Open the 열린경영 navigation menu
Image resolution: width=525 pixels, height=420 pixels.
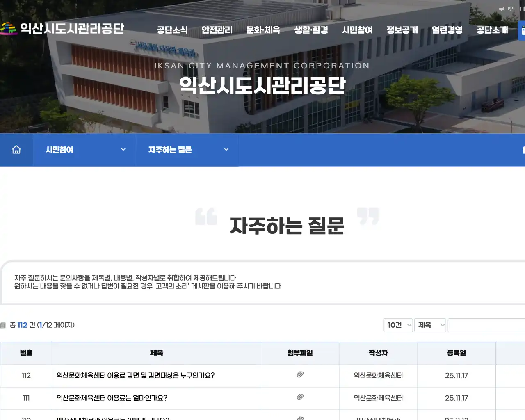(447, 30)
